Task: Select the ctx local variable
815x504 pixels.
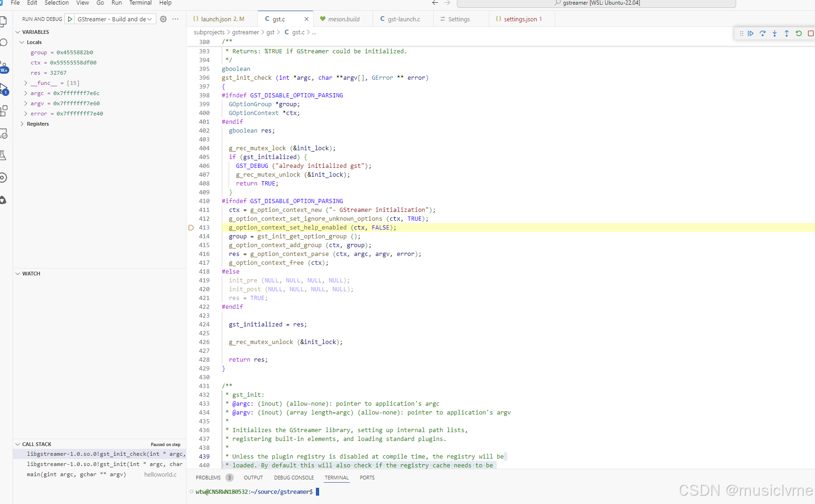Action: [99, 63]
